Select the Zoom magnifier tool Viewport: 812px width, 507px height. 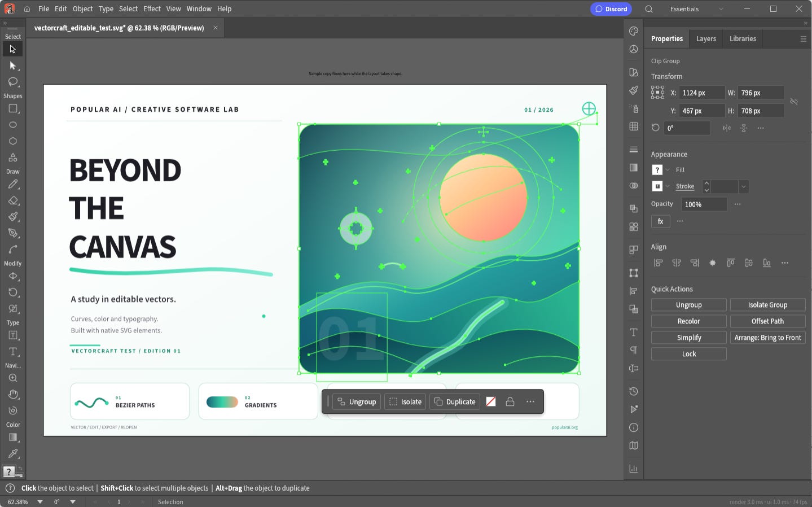[13, 378]
